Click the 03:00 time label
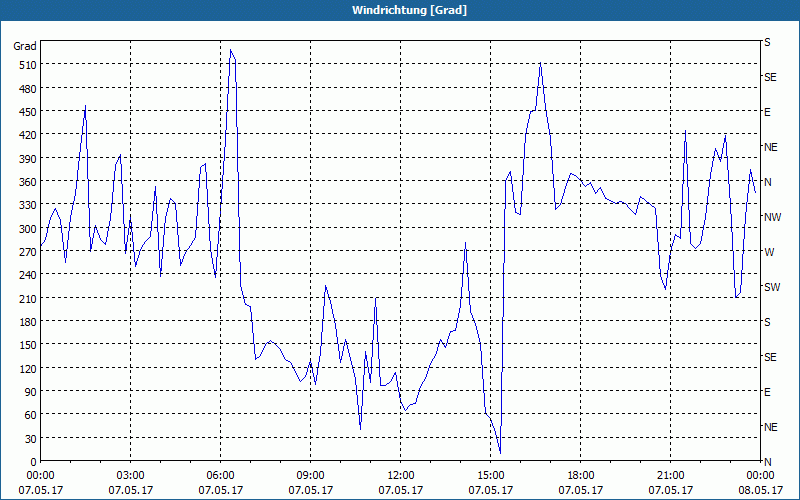Viewport: 800px width, 500px height. click(x=131, y=476)
